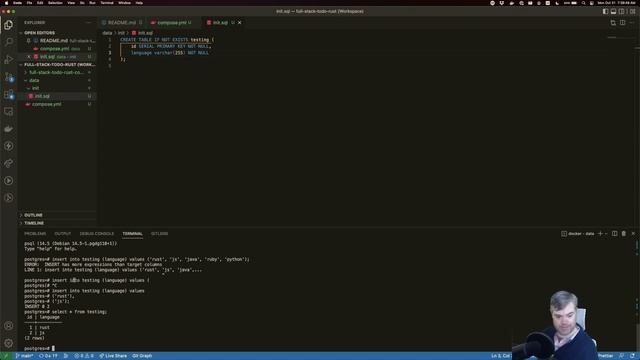Open macOS Spotlight search icon
This screenshot has width=640, height=360.
(584, 3)
